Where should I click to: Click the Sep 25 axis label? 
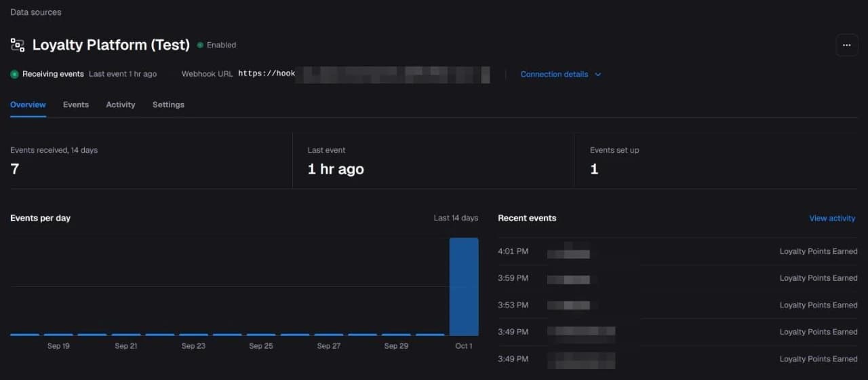[x=261, y=346]
